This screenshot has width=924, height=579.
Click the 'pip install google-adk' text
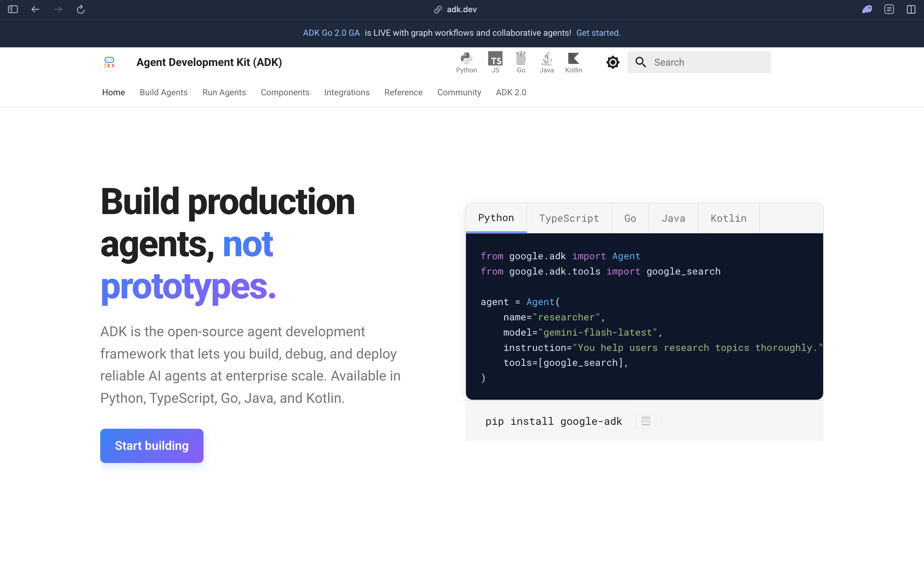click(554, 421)
